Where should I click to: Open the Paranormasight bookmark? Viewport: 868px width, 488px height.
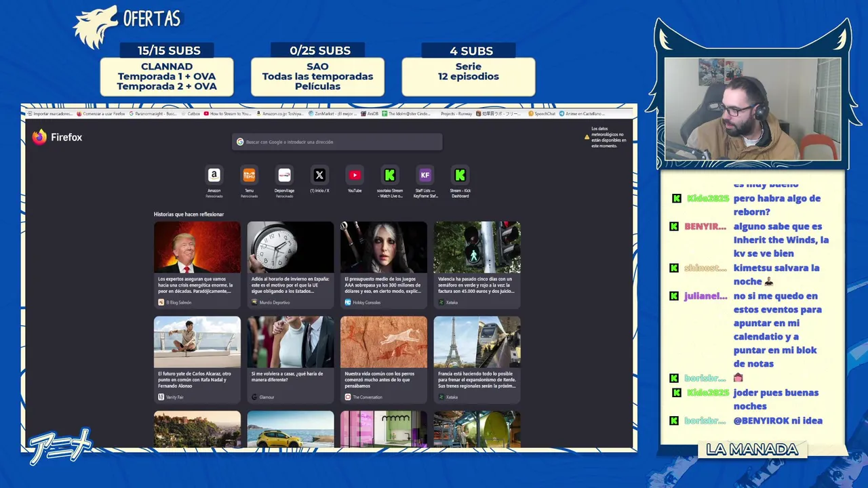[x=153, y=114]
